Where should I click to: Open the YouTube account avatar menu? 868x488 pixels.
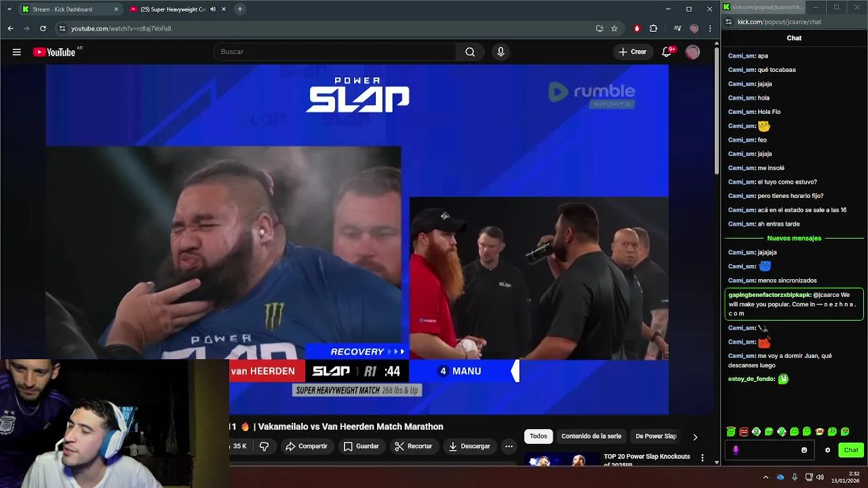click(x=692, y=52)
